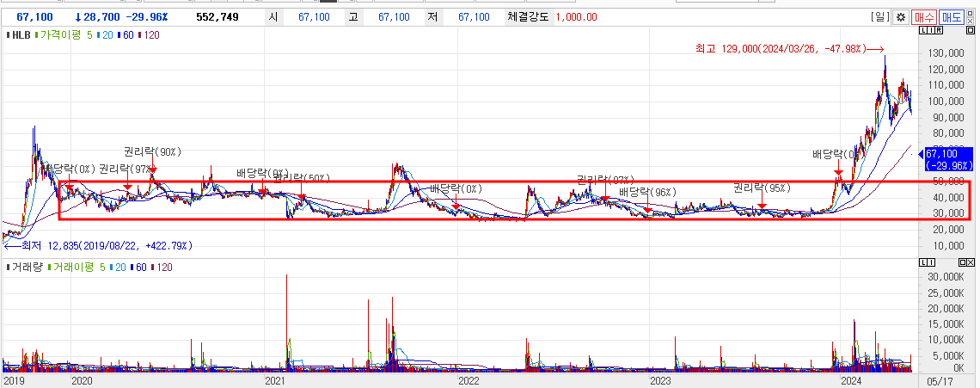Click the top-right window maximize square

(x=970, y=13)
